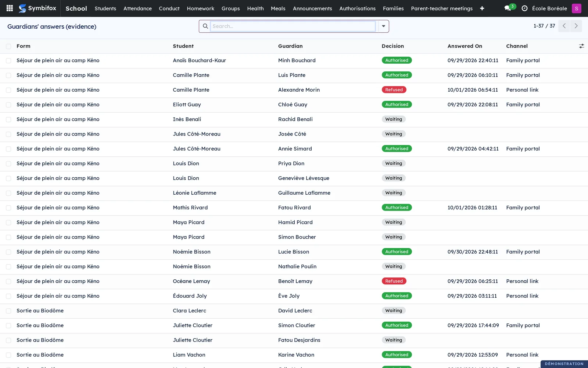Go to the previous page arrow
The width and height of the screenshot is (588, 368).
pyautogui.click(x=564, y=26)
